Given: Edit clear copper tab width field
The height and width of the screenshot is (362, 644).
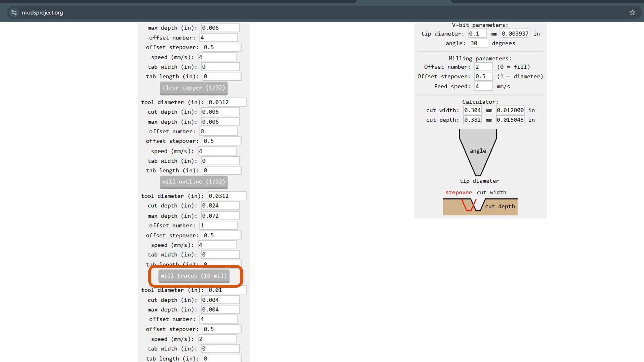Looking at the screenshot, I should (220, 161).
